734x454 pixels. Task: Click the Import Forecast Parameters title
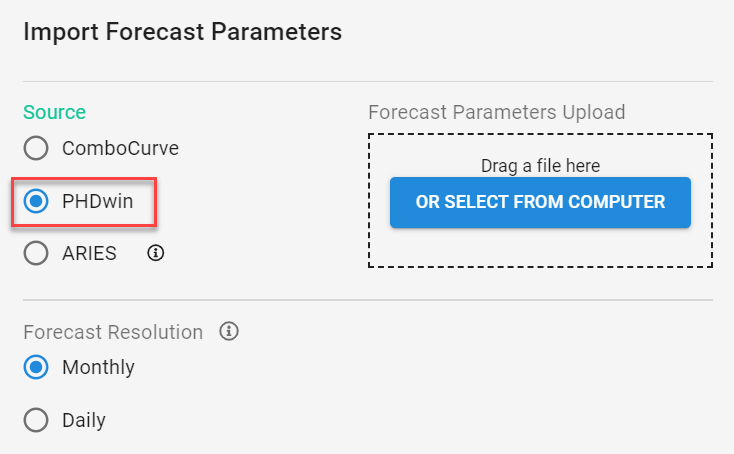click(182, 32)
